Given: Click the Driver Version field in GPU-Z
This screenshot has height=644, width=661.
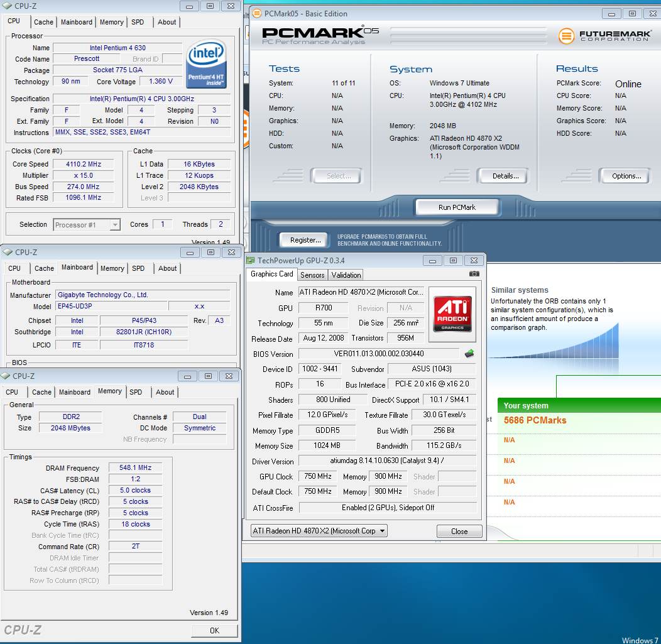Looking at the screenshot, I should tap(387, 461).
